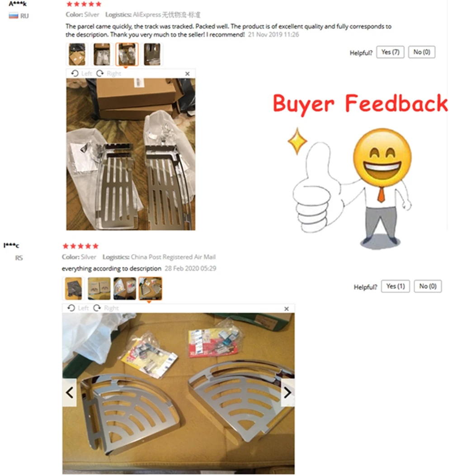Open fourth thumbnail of A***k's review
The width and height of the screenshot is (452, 476).
(152, 54)
